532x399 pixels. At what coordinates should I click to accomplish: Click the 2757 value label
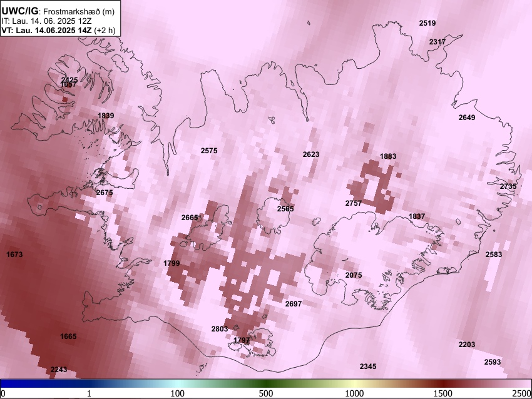click(x=354, y=203)
